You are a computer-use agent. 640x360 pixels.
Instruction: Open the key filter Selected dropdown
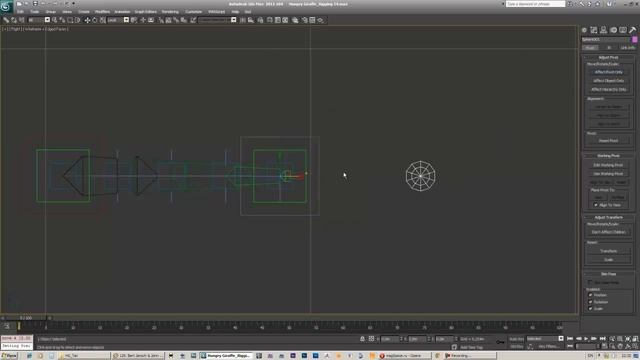[x=544, y=339]
